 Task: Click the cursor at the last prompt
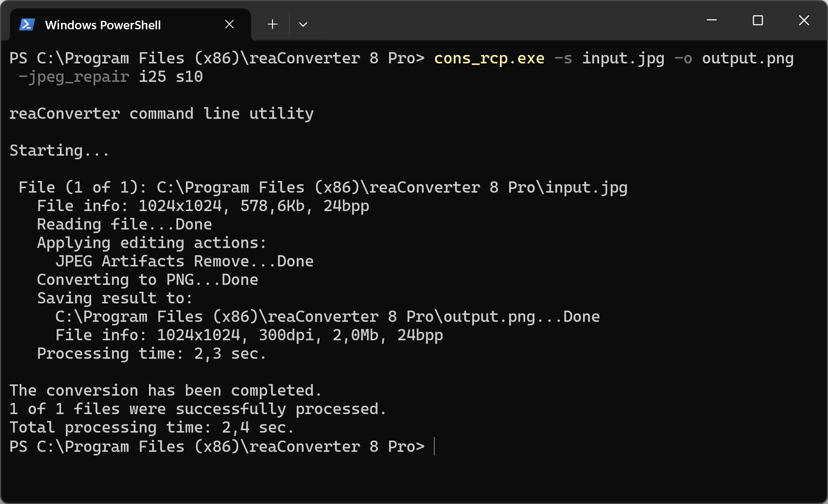click(434, 447)
